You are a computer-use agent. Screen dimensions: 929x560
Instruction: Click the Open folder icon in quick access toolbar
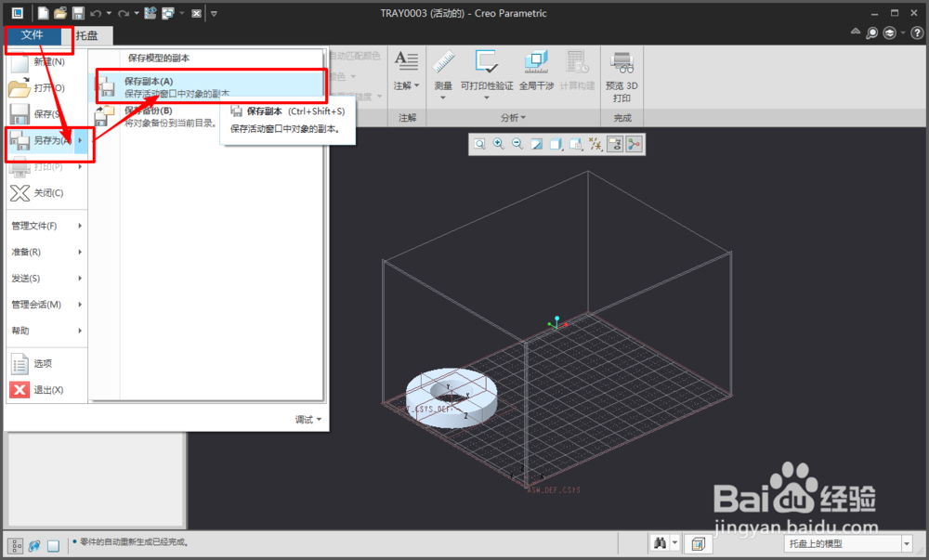coord(60,13)
